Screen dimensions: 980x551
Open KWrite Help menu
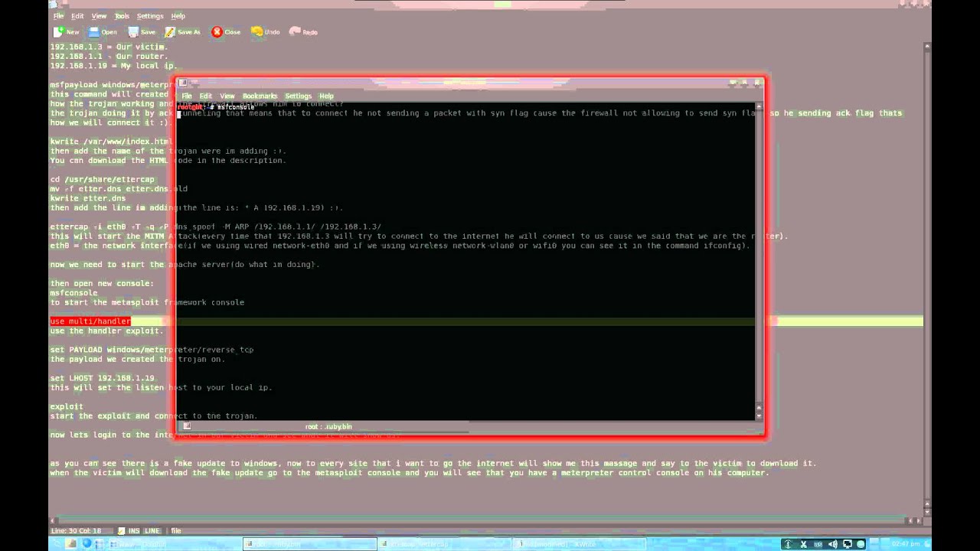click(178, 16)
